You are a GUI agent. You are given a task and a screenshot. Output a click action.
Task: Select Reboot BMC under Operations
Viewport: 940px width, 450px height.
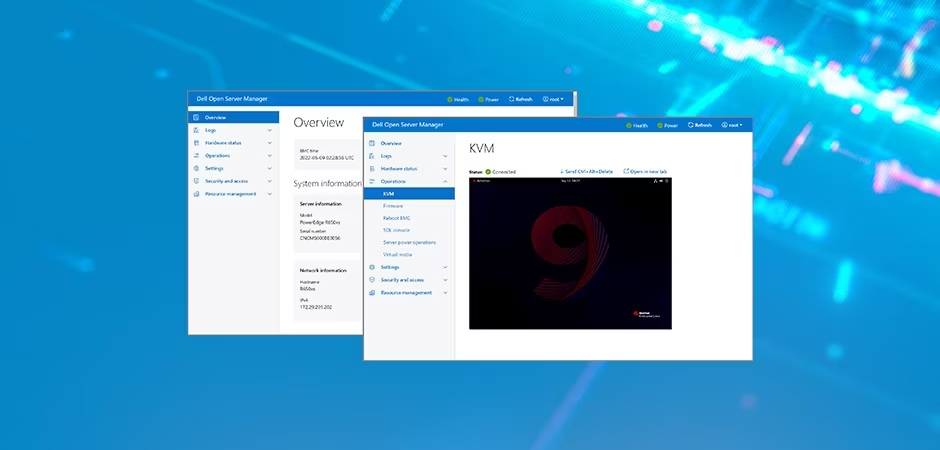pyautogui.click(x=397, y=218)
